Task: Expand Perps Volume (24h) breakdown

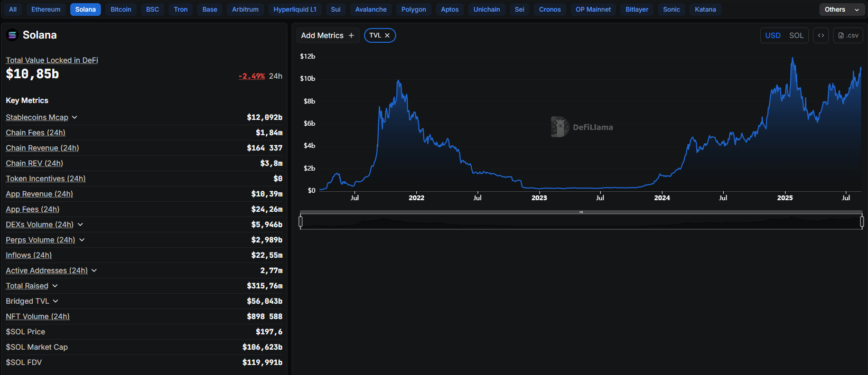Action: point(82,240)
